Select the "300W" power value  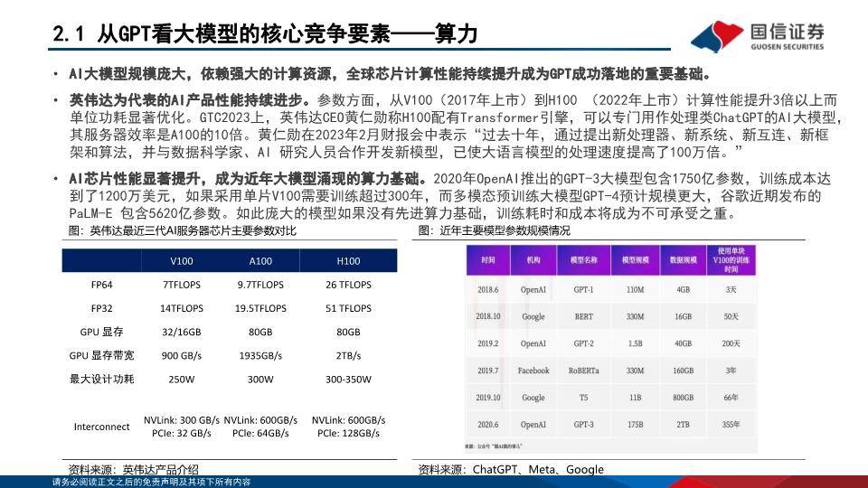(x=260, y=380)
